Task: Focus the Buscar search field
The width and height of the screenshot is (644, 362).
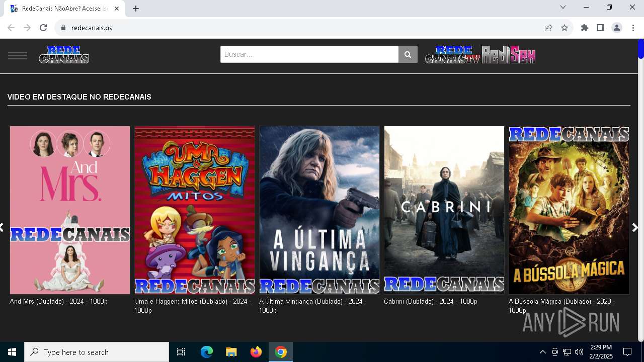Action: [309, 54]
